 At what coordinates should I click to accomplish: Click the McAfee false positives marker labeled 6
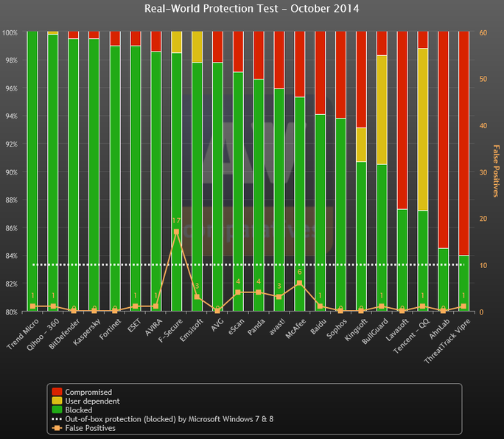pos(300,283)
